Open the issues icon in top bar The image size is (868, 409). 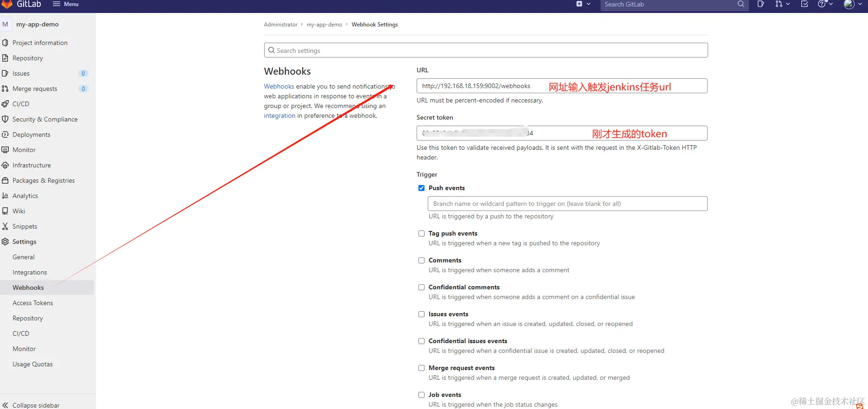(760, 4)
